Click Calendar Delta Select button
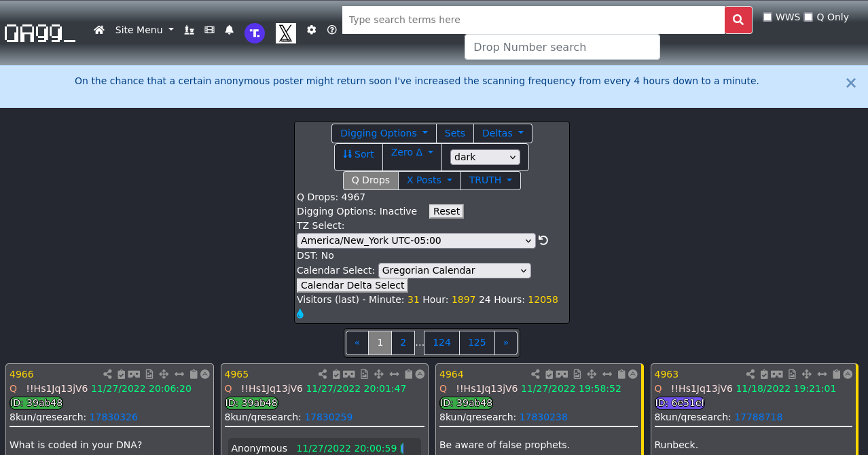Screen dimensions: 868x455 352,285
